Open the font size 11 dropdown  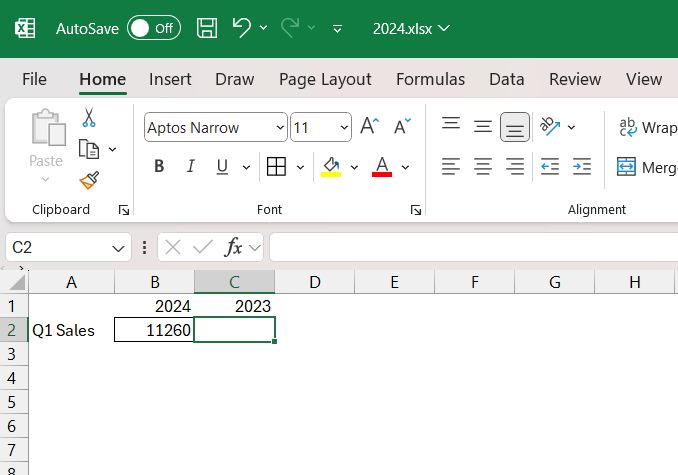[x=344, y=127]
